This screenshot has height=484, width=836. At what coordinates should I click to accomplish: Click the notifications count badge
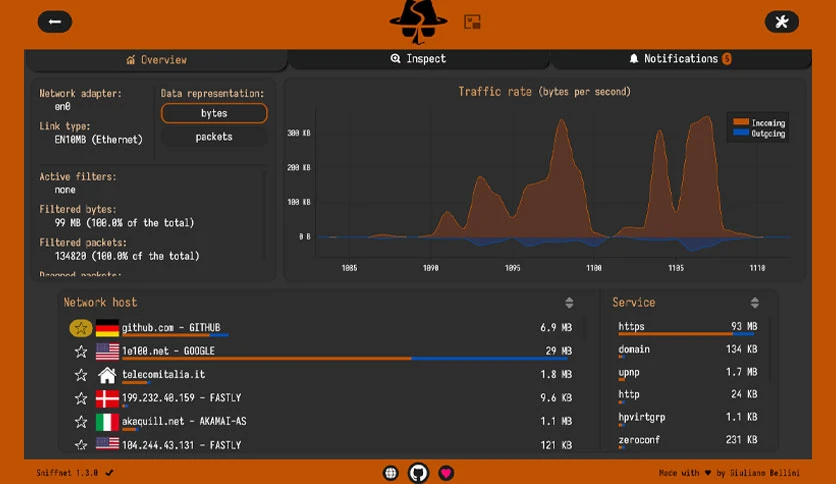click(727, 59)
